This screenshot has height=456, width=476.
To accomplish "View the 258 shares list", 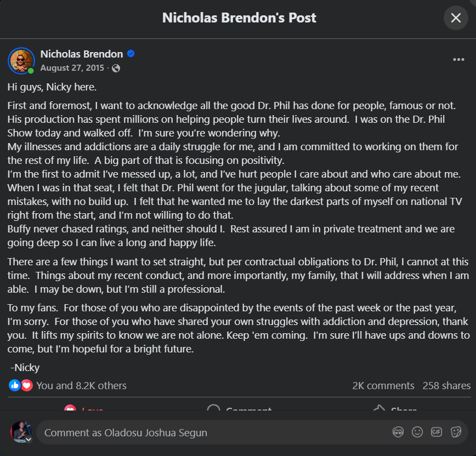I will [446, 386].
